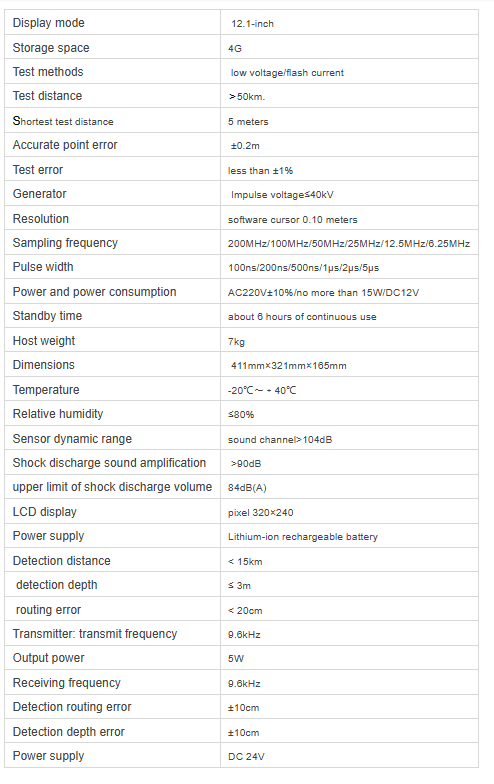Click the Temperature range value
Image resolution: width=494 pixels, height=784 pixels.
click(262, 390)
